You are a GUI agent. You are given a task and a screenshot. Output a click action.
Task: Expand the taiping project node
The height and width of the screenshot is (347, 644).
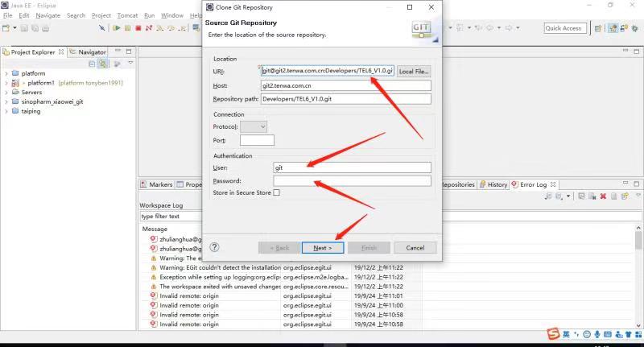tap(6, 111)
